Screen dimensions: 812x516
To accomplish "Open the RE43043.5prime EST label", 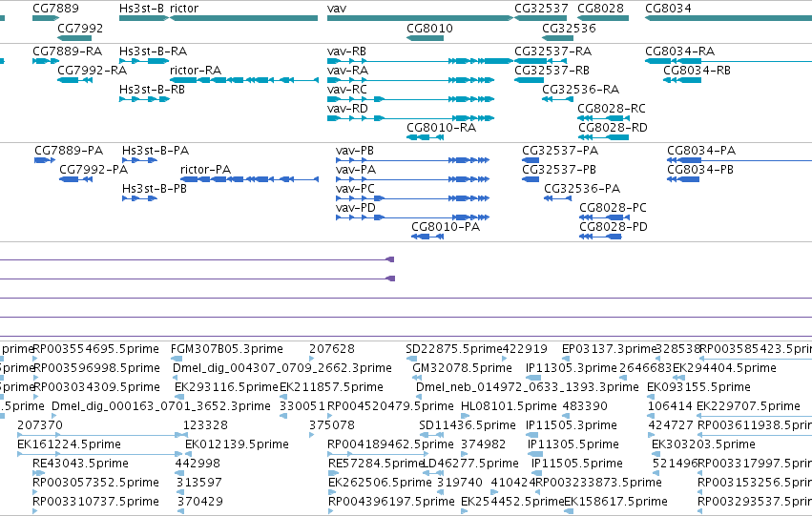I will click(x=80, y=464).
